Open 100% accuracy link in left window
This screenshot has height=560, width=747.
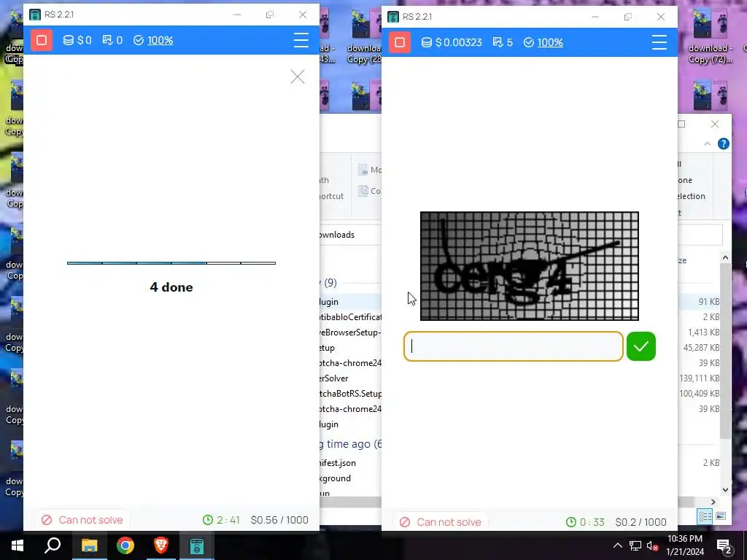click(160, 40)
